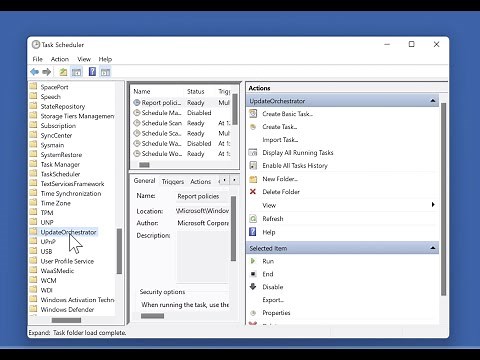Click the New Folder icon

point(253,179)
